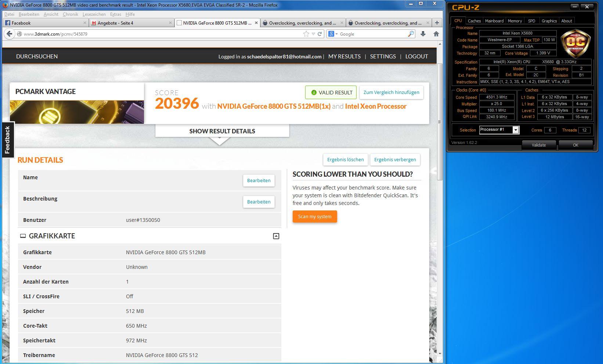
Task: Click the Intel Xeon Processor link
Action: [376, 106]
